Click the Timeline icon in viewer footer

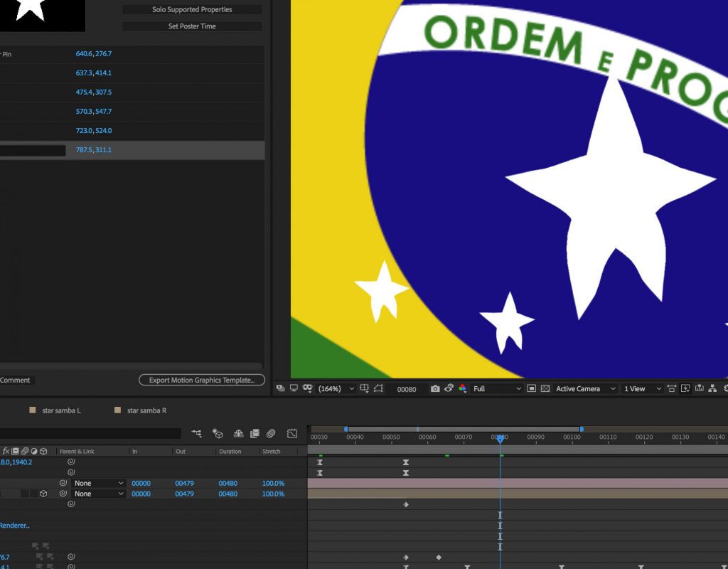click(700, 389)
